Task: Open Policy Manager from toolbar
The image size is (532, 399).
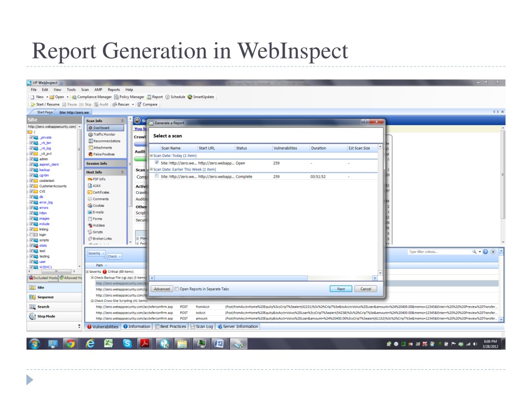Action: 129,97
